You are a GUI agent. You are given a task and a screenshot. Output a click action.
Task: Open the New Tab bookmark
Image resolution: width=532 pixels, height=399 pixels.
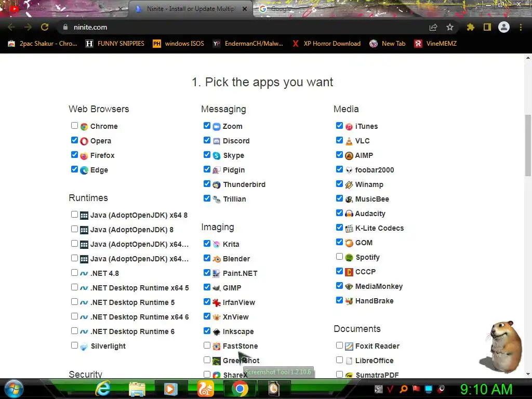[388, 44]
